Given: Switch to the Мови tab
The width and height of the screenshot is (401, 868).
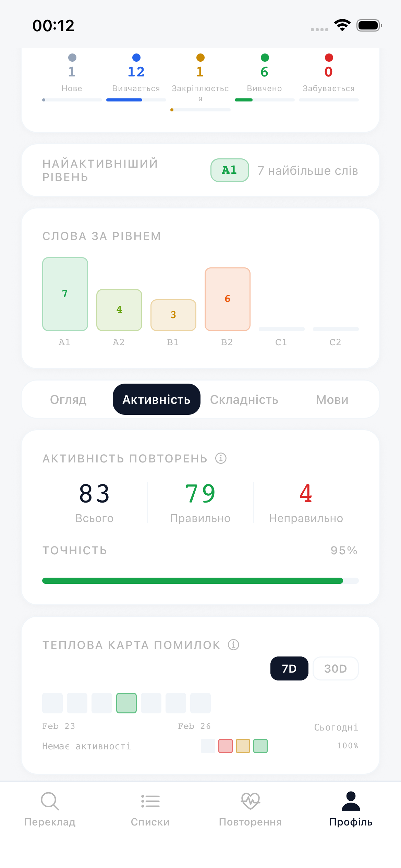Looking at the screenshot, I should point(332,399).
